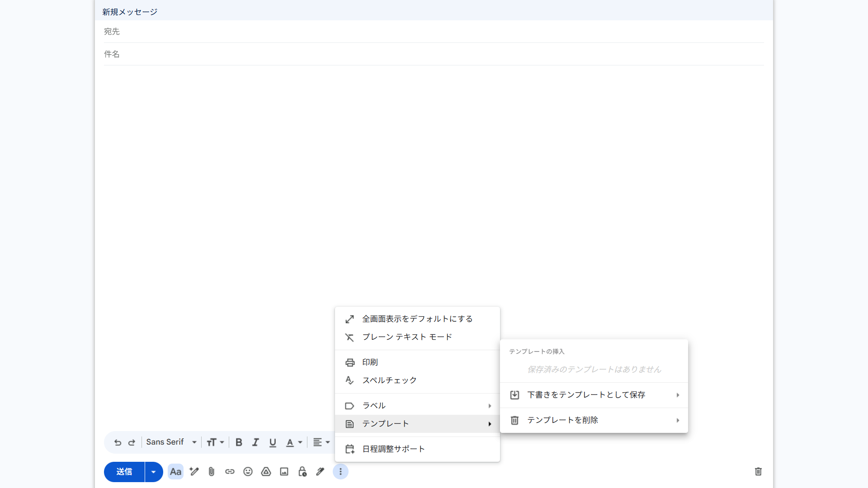The image size is (868, 488).
Task: Toggle bold formatting
Action: [x=239, y=442]
